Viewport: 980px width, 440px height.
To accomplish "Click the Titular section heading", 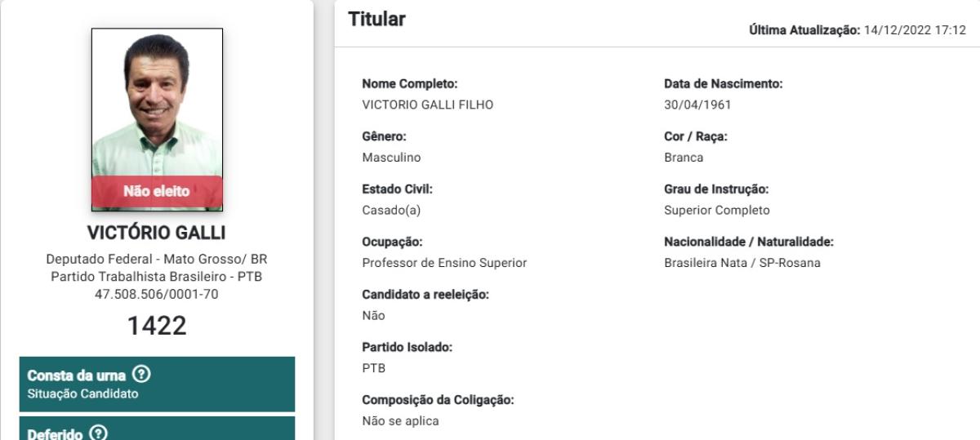I will pos(376,20).
